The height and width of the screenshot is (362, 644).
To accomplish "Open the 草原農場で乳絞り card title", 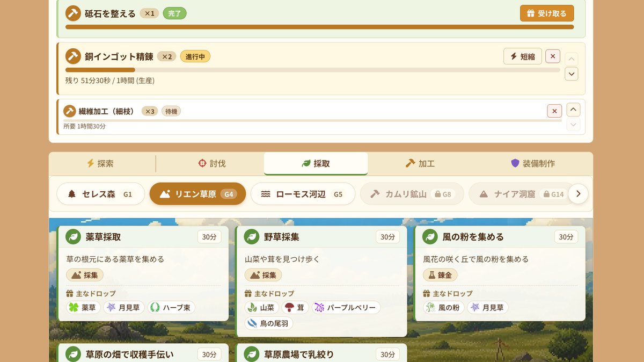I will click(299, 354).
